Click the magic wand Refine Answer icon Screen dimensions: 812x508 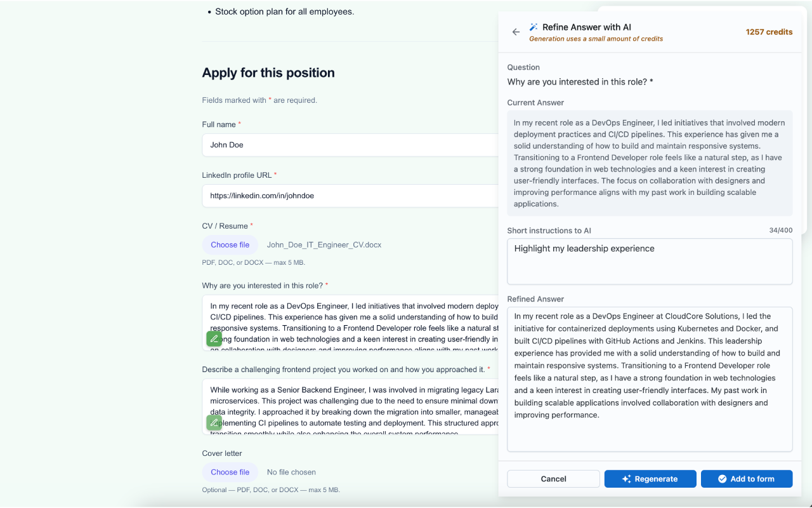tap(533, 27)
